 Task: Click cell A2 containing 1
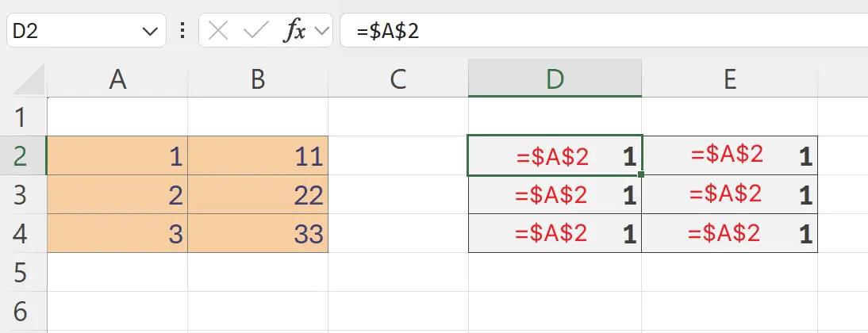[117, 156]
